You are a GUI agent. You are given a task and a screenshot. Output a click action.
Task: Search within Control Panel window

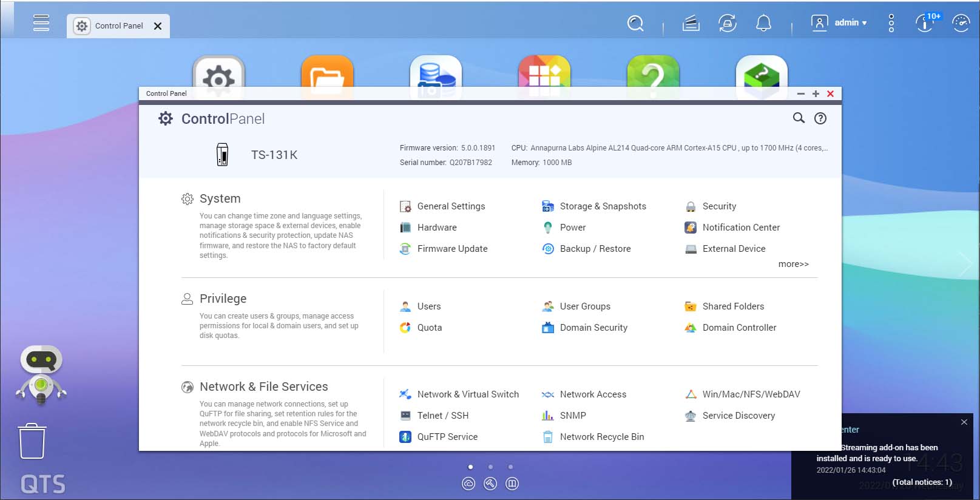(x=799, y=118)
